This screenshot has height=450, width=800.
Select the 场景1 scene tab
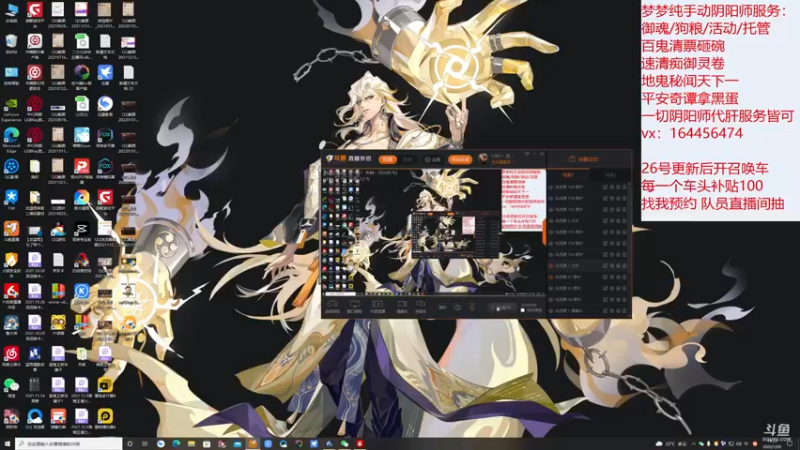(568, 175)
